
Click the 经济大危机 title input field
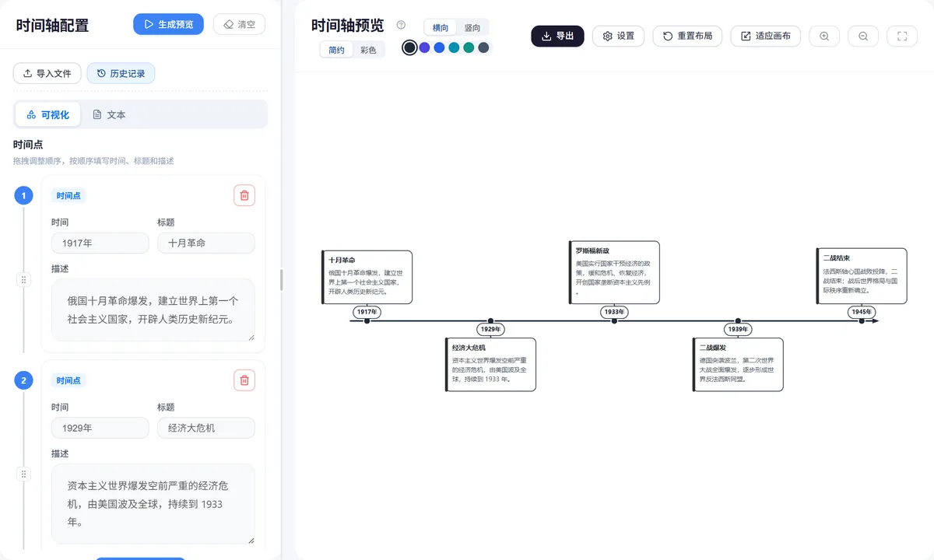(x=205, y=428)
